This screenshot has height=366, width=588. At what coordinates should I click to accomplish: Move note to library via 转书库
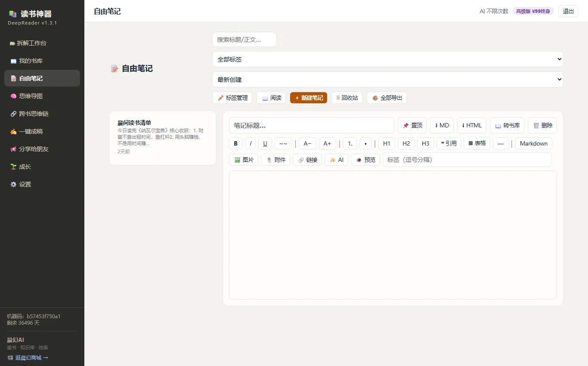pos(507,125)
